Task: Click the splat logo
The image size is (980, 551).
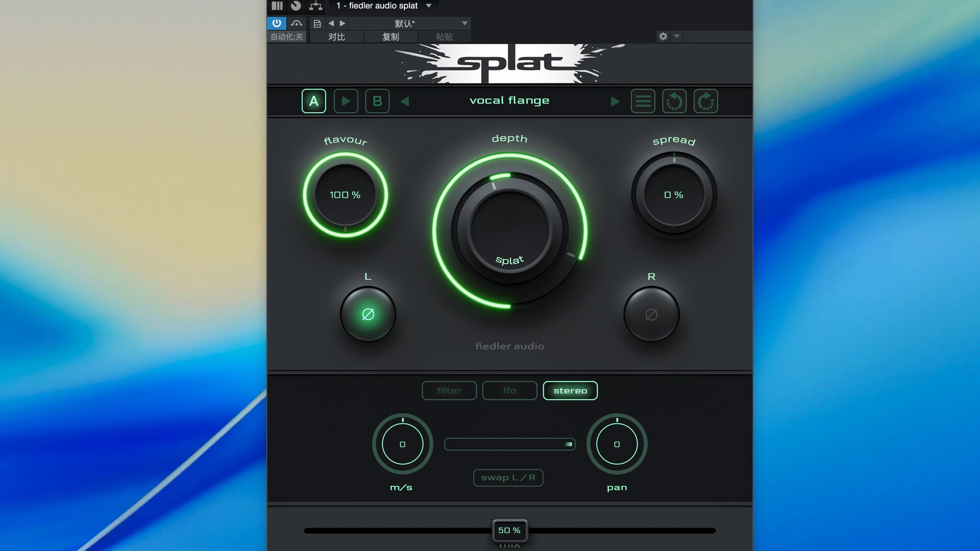Action: pyautogui.click(x=509, y=63)
